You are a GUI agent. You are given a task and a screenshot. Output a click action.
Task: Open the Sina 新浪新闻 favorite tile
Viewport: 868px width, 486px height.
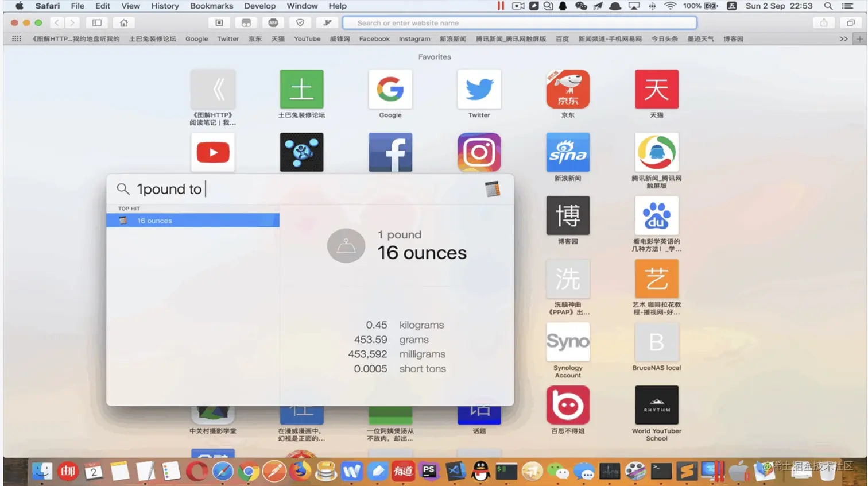568,152
